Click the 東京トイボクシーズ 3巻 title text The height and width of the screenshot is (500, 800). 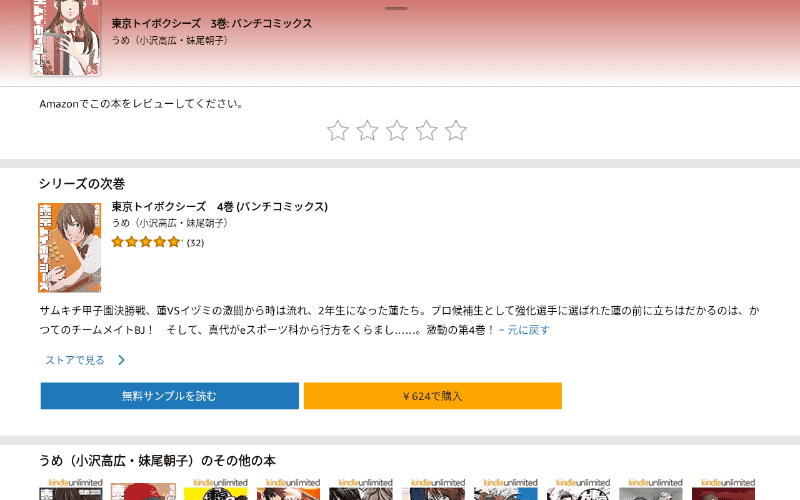pos(212,23)
